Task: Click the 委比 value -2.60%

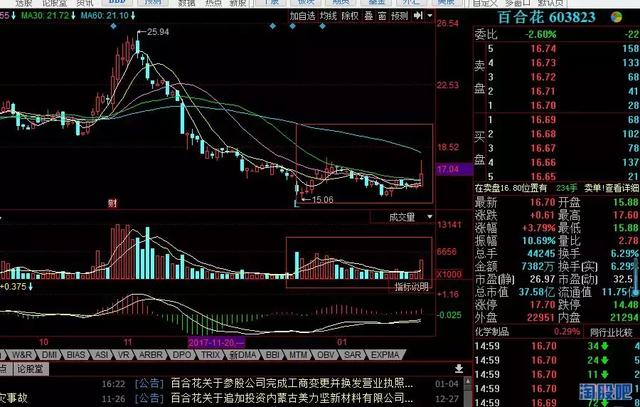Action: tap(540, 34)
